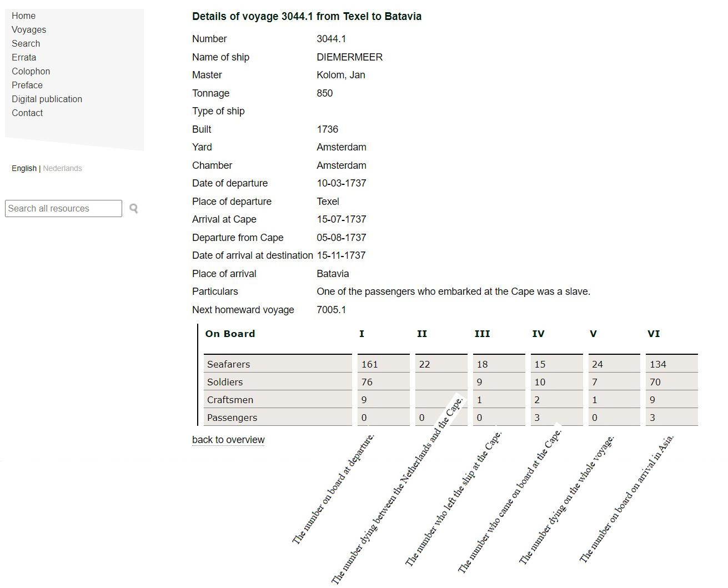Click the Cape departure date 05-08-1737
Image resolution: width=728 pixels, height=588 pixels.
(342, 238)
